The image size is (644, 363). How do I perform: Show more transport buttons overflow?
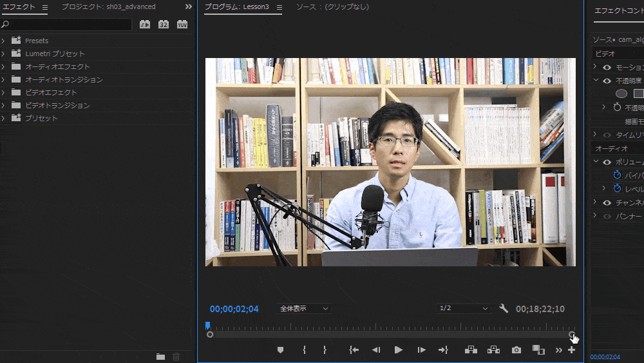coord(558,350)
